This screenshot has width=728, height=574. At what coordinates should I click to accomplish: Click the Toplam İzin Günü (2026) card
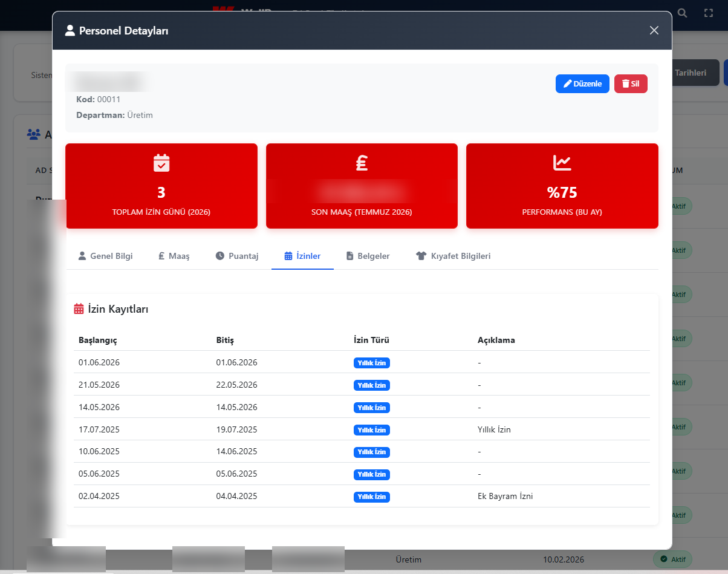[x=161, y=186]
